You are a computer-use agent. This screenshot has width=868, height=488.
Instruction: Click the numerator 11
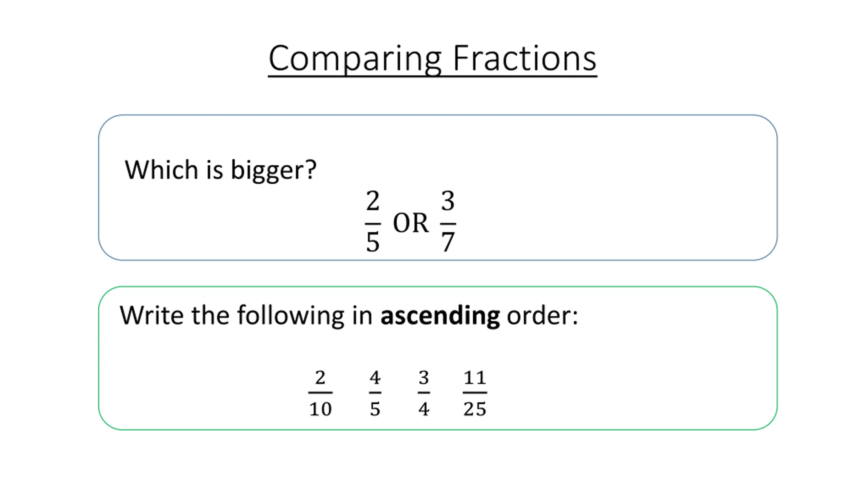pos(475,378)
